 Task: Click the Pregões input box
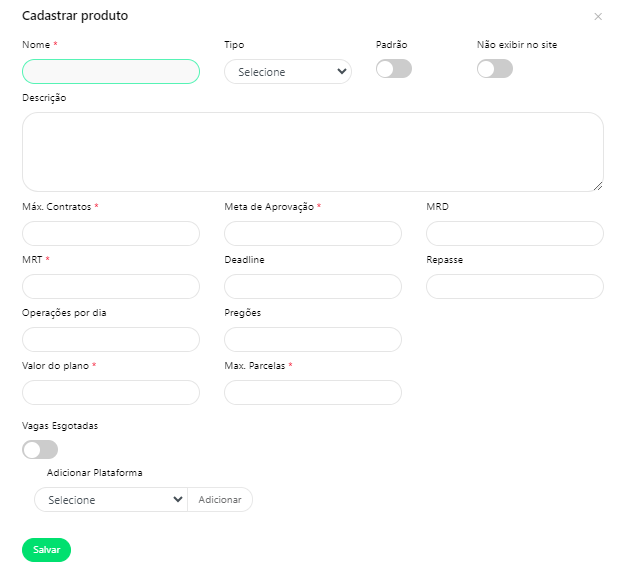(313, 340)
